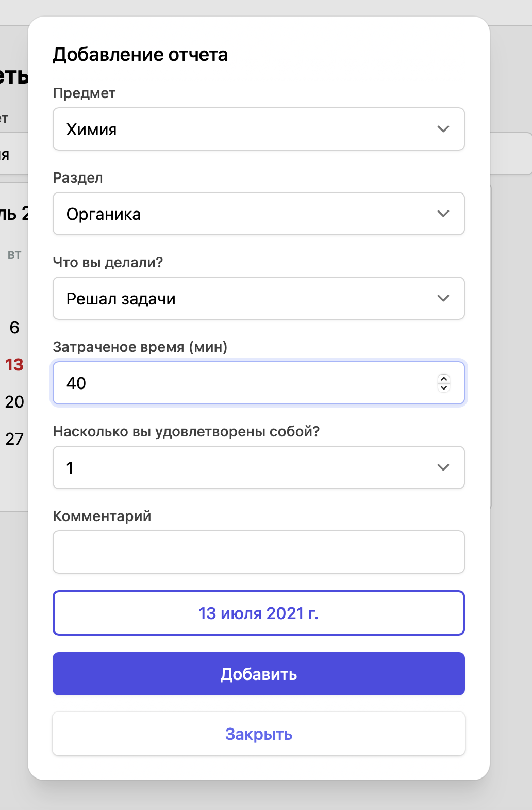Click into the empty Комментарий text field
This screenshot has height=810, width=532.
259,552
